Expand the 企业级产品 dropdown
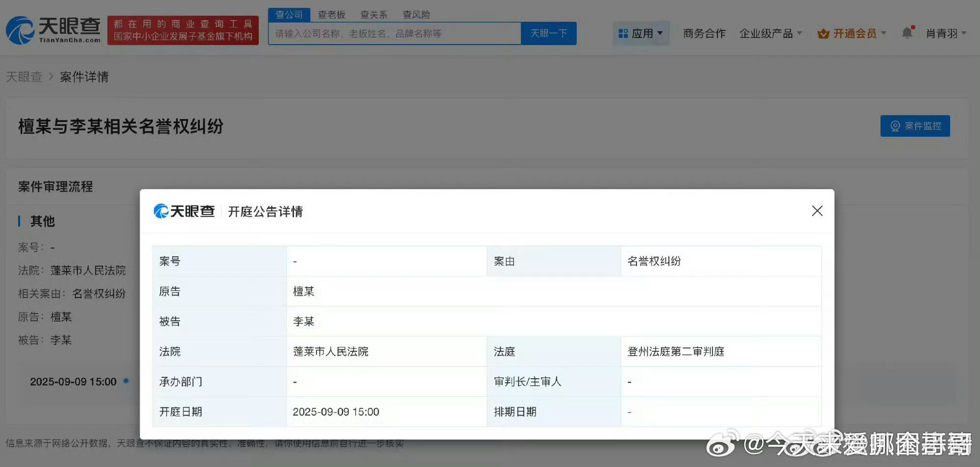Viewport: 980px width, 467px height. 770,33
